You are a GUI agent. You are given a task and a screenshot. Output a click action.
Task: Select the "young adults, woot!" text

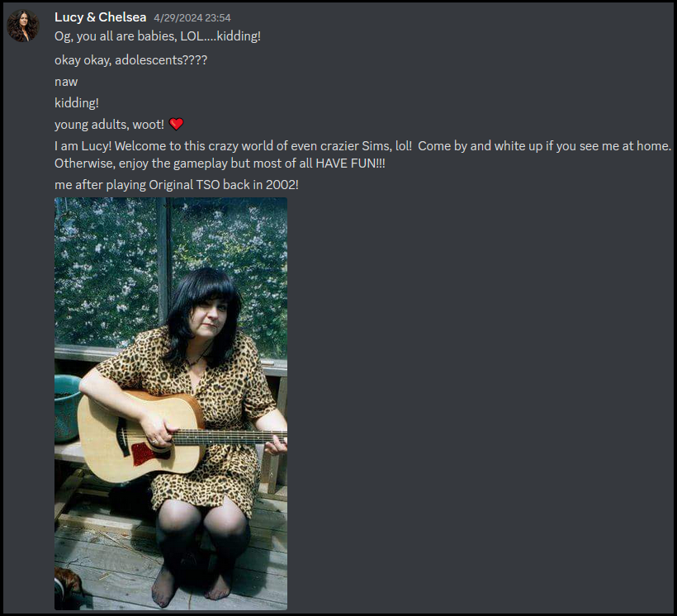pos(109,125)
